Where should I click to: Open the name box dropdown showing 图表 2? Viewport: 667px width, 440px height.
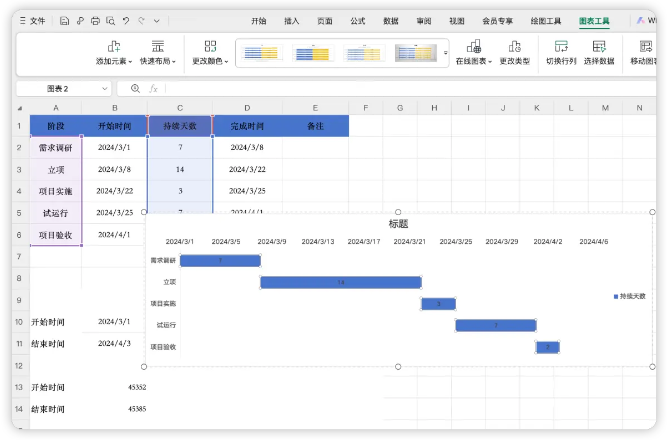pos(105,89)
